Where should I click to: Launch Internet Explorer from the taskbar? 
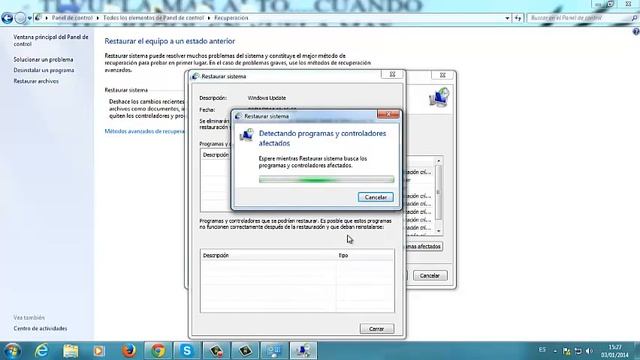coord(42,351)
